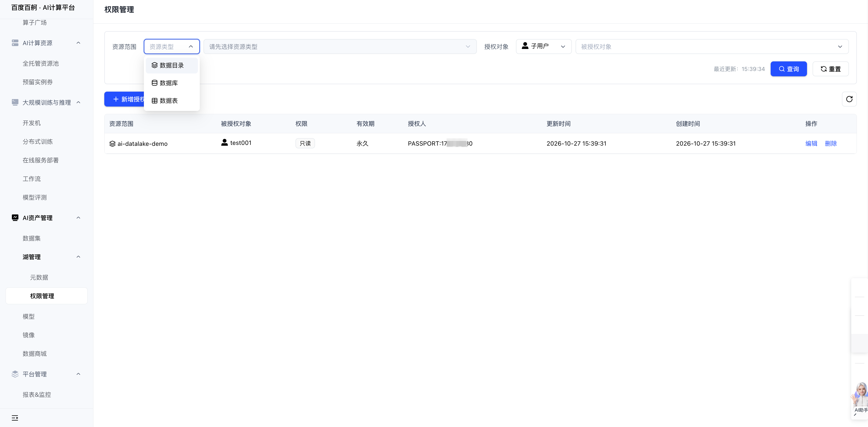The height and width of the screenshot is (427, 868).
Task: Open 在线服务部署 in the sidebar
Action: 41,160
